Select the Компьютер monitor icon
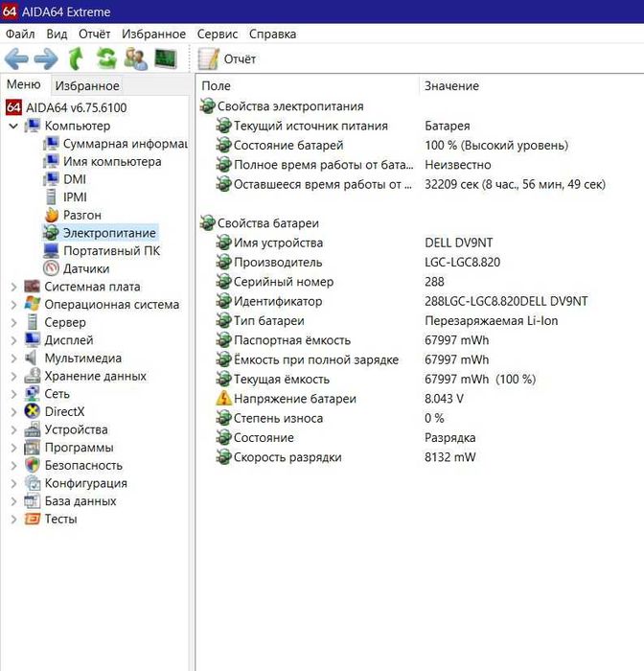The height and width of the screenshot is (671, 644). [33, 126]
